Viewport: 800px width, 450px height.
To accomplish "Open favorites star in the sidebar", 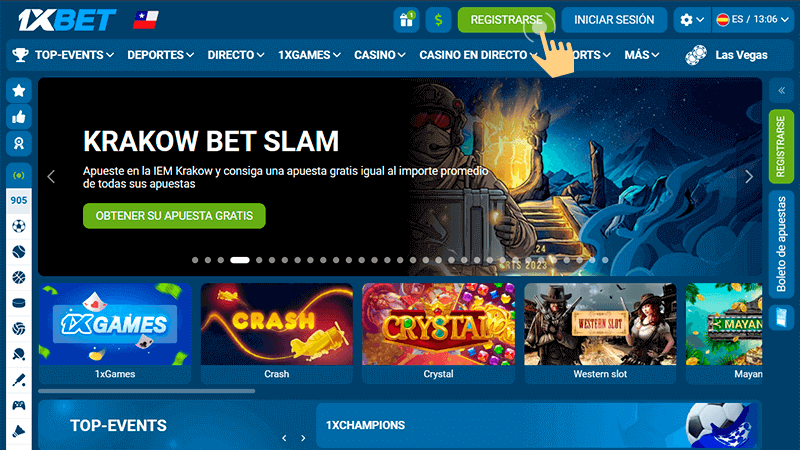I will coord(19,91).
